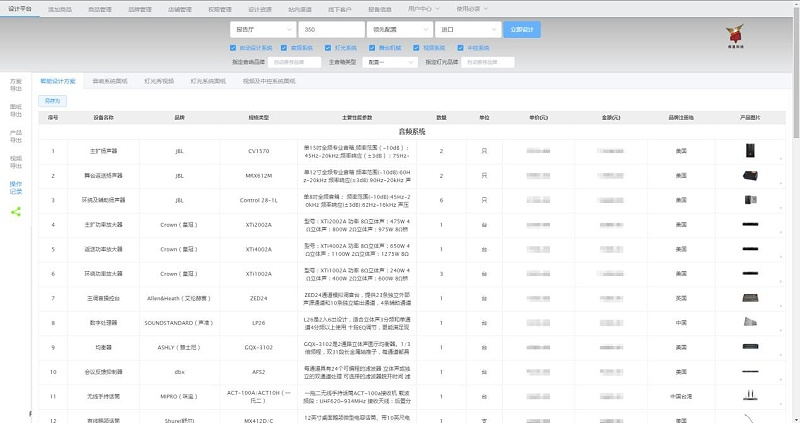Open the 站内渠道 menu item
800x423 pixels.
[x=299, y=9]
